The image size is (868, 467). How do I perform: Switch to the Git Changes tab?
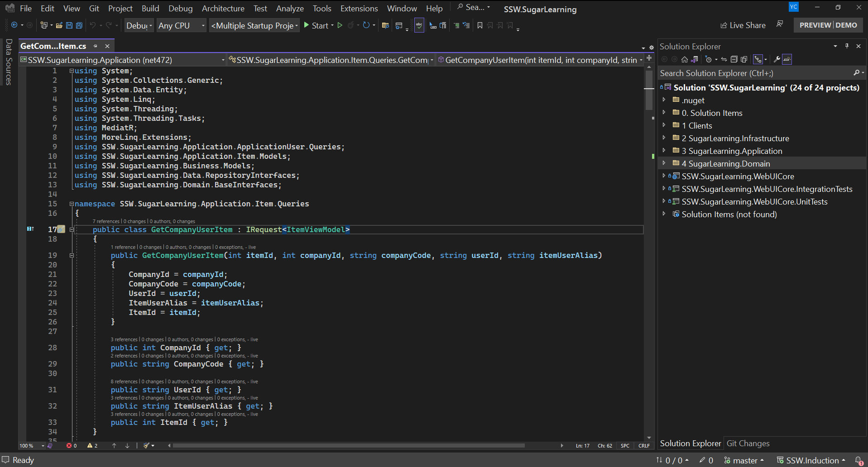[748, 443]
